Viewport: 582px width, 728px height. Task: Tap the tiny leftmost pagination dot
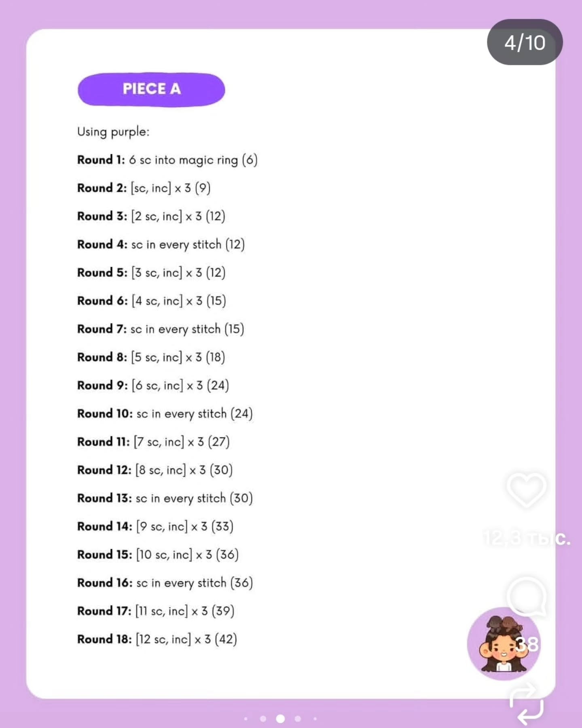(246, 719)
